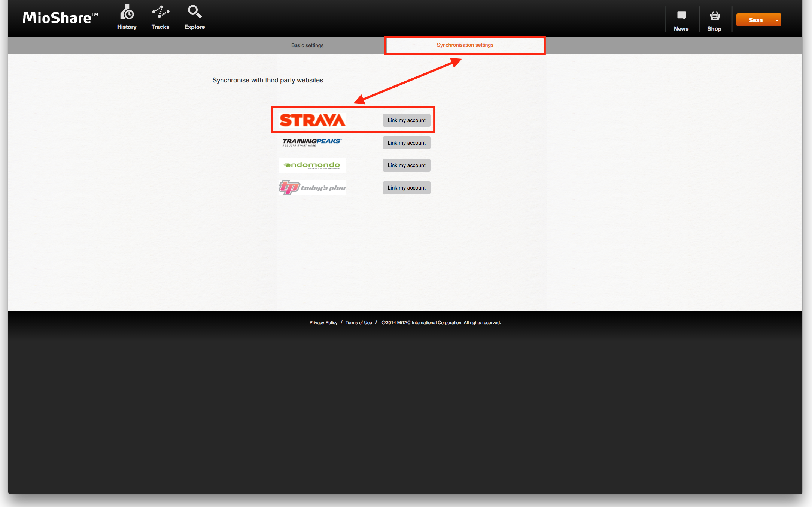812x507 pixels.
Task: Click the Strava logo
Action: click(x=312, y=120)
